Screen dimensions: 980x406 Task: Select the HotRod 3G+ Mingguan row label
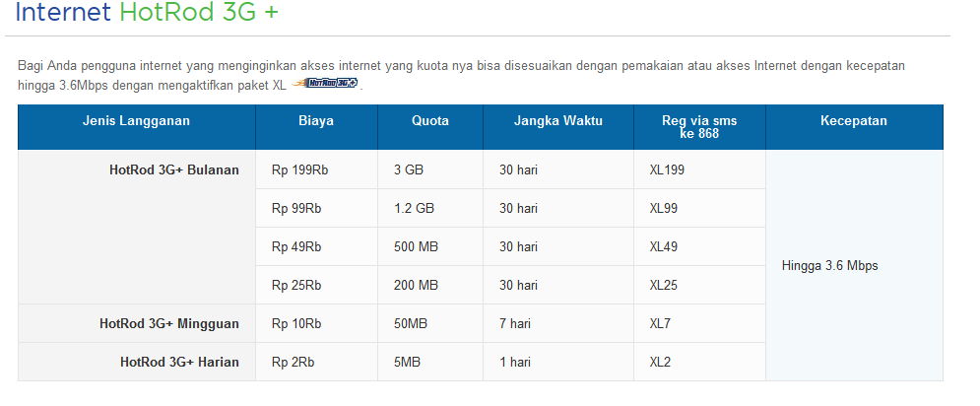(x=168, y=324)
